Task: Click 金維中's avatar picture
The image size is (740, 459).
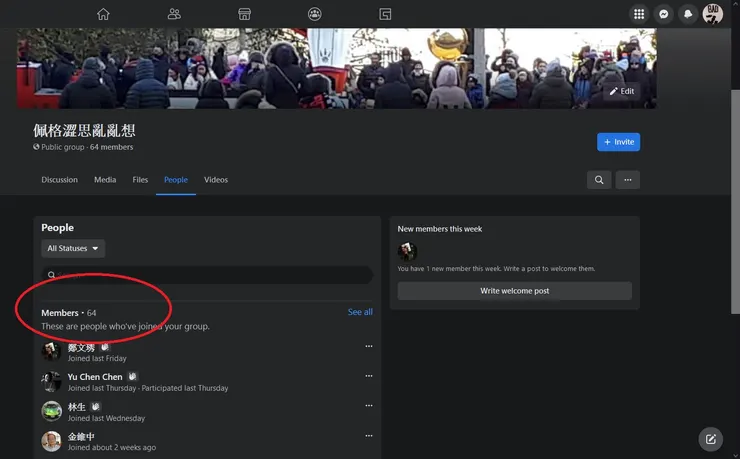Action: click(x=51, y=442)
